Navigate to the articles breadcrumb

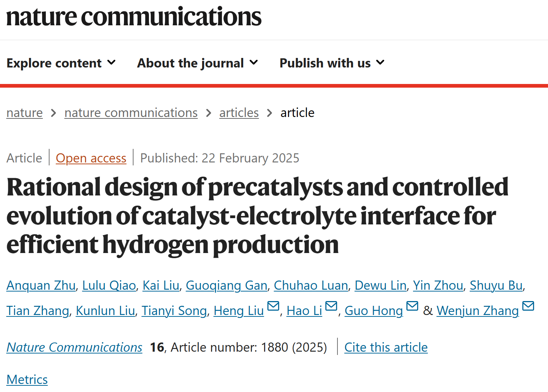[x=239, y=113]
